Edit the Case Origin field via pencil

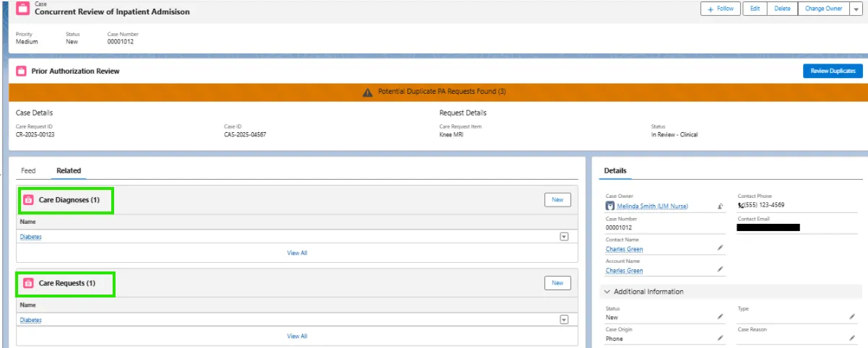pos(720,338)
